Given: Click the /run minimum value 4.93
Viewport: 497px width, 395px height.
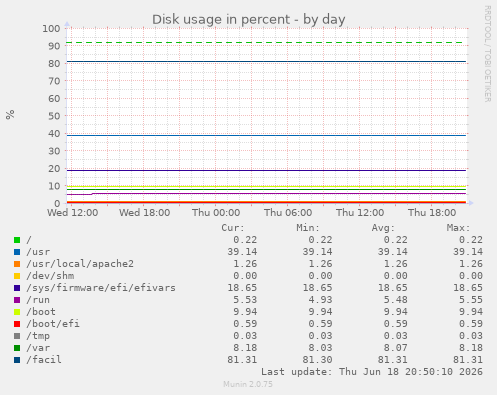Looking at the screenshot, I should tap(320, 300).
